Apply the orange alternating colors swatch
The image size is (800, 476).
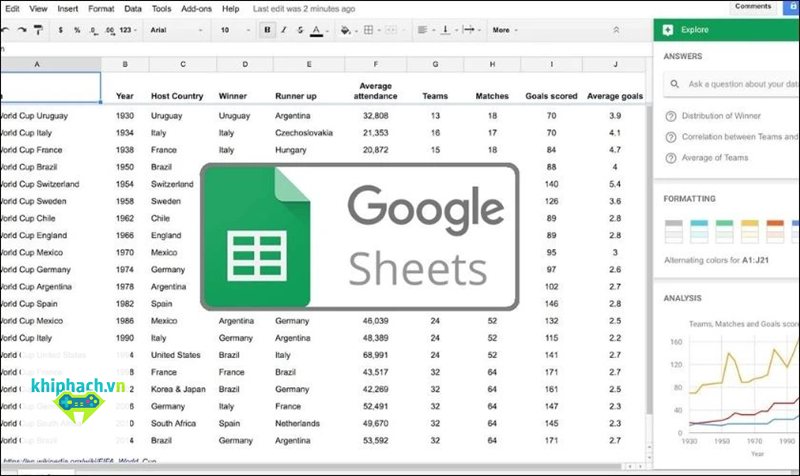(775, 232)
